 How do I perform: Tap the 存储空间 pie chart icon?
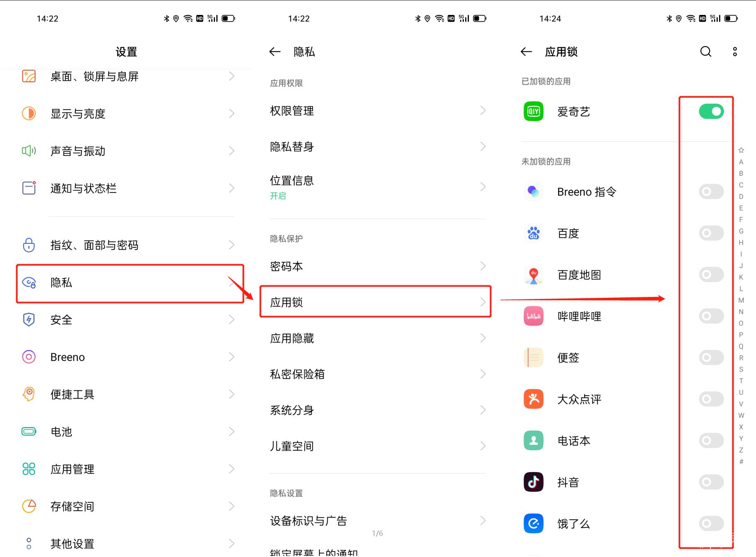tap(29, 506)
